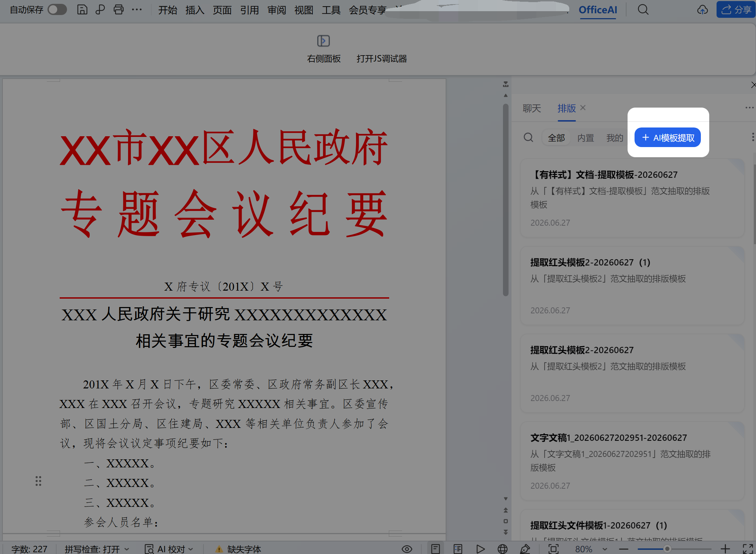Select the 我的 filter
Screen dimensions: 756x554
tap(615, 138)
